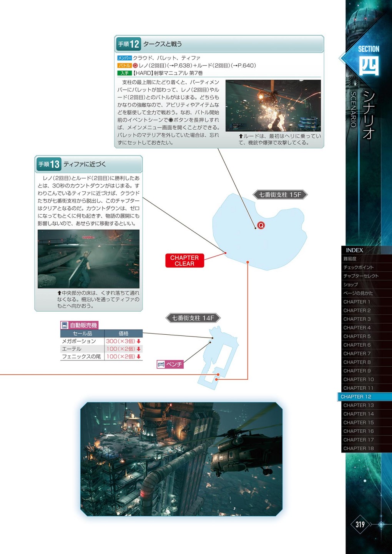Click the 七番街支柱 14F map label

coord(193,318)
